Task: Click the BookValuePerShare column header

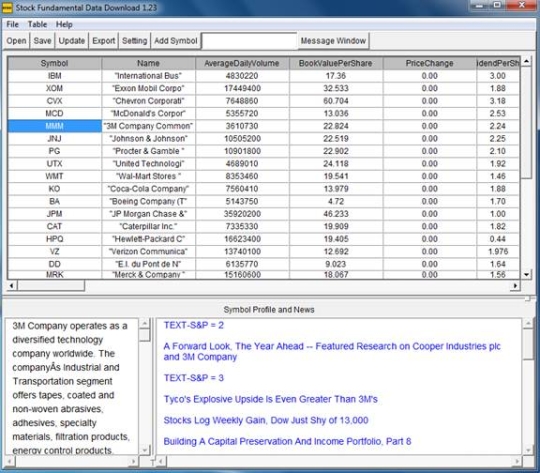Action: click(336, 63)
